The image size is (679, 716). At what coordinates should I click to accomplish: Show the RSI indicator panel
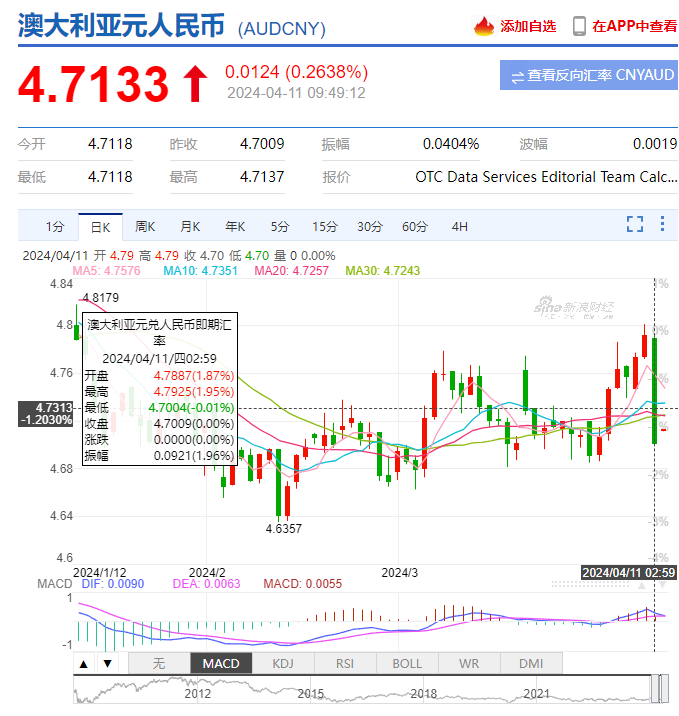[x=344, y=663]
